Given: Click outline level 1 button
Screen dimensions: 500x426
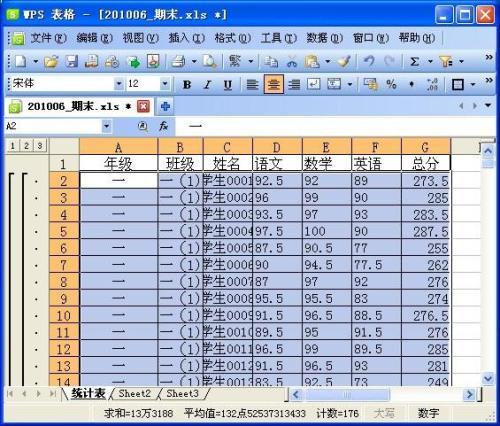Looking at the screenshot, I should 12,146.
